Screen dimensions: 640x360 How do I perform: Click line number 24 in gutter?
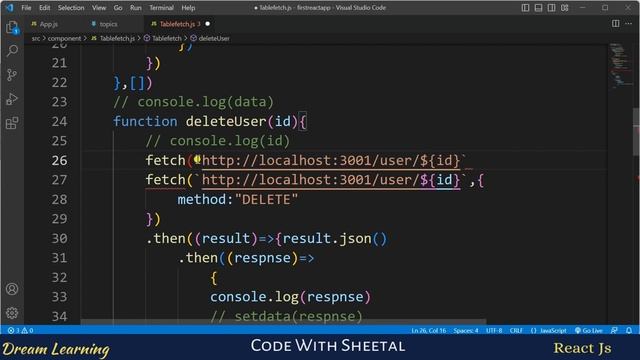[x=59, y=121]
